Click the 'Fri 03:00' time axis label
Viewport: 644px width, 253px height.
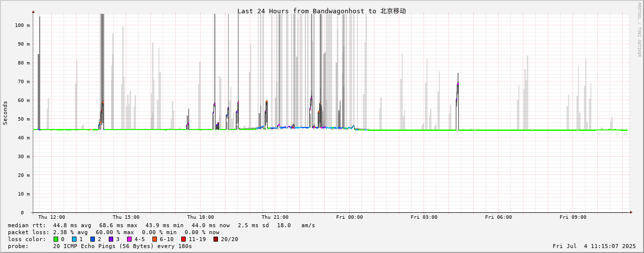pyautogui.click(x=424, y=217)
